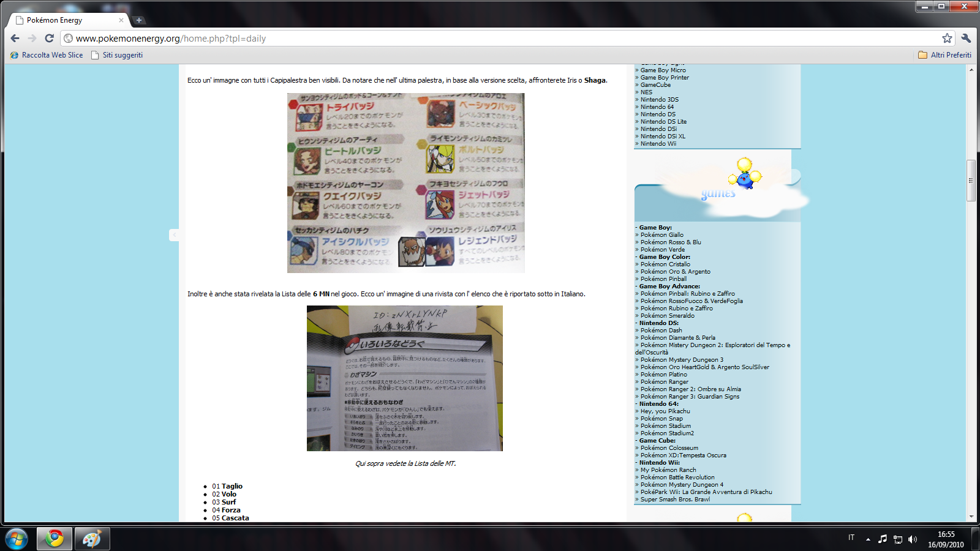This screenshot has height=551, width=980.
Task: Open the Nintendo DS Lite link
Action: tap(663, 122)
